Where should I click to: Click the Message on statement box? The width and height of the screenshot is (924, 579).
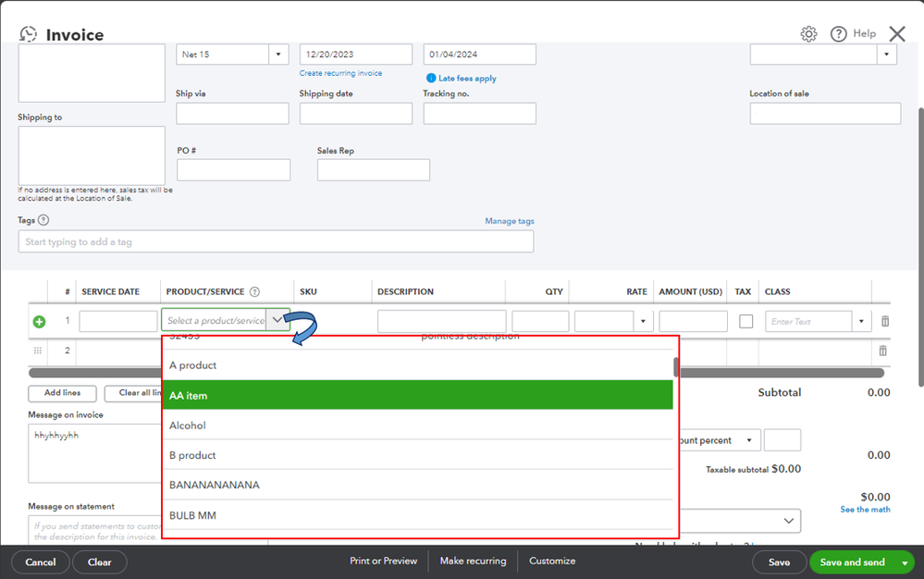pos(95,530)
